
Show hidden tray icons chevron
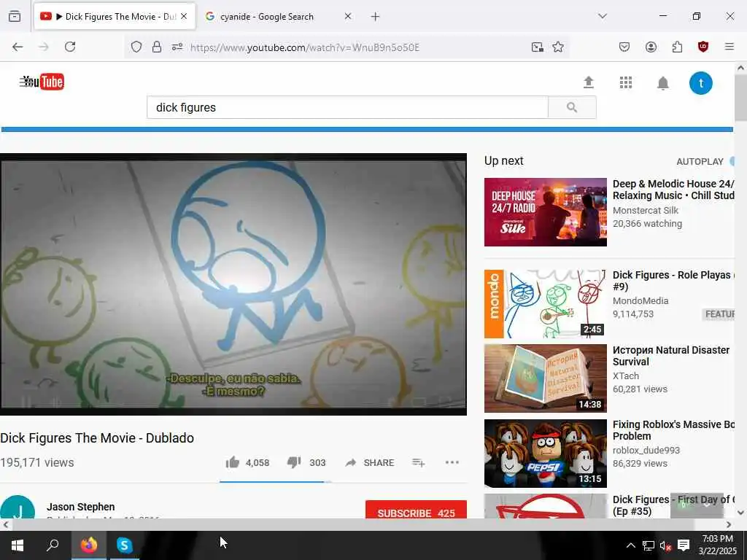pos(630,545)
